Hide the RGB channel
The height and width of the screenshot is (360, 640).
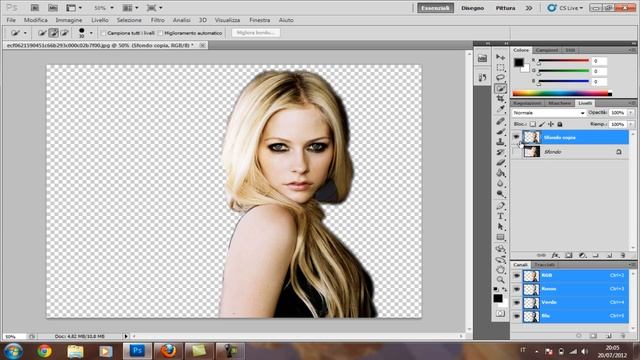pyautogui.click(x=517, y=276)
